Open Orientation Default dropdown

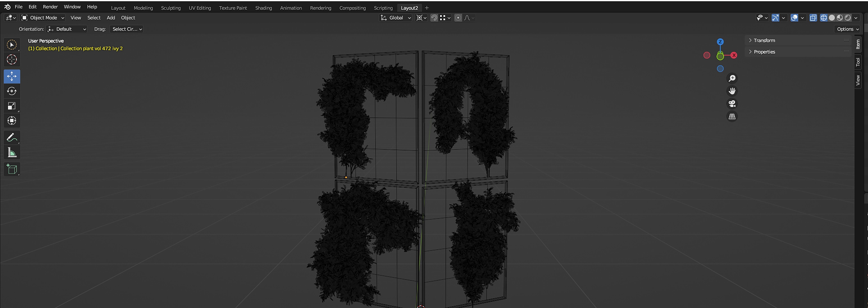pyautogui.click(x=67, y=29)
